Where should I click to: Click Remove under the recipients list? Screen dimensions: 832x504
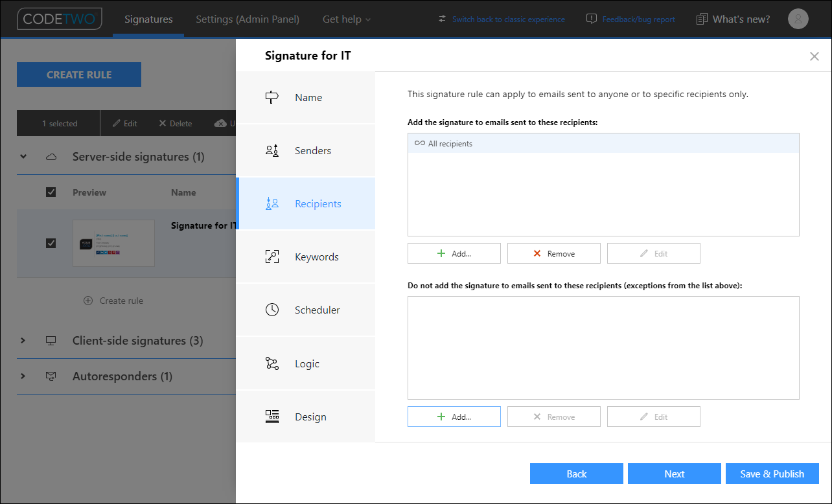[554, 253]
